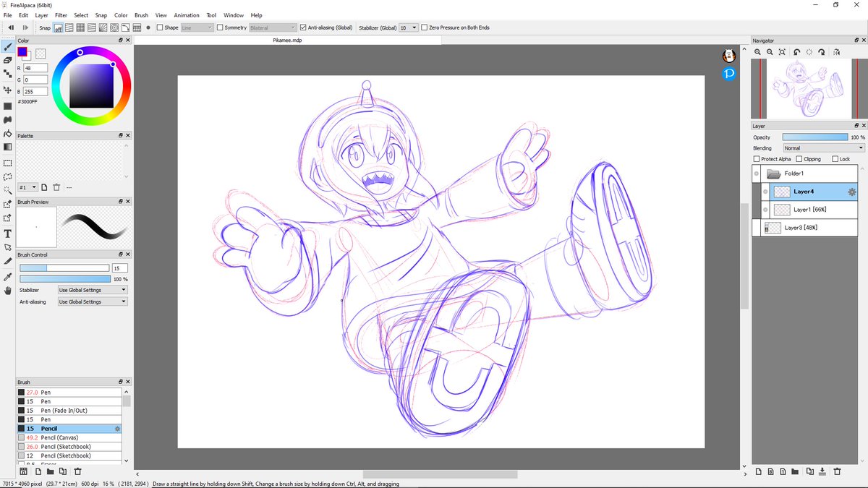Image resolution: width=868 pixels, height=488 pixels.
Task: Open the Window menu
Action: pos(234,15)
